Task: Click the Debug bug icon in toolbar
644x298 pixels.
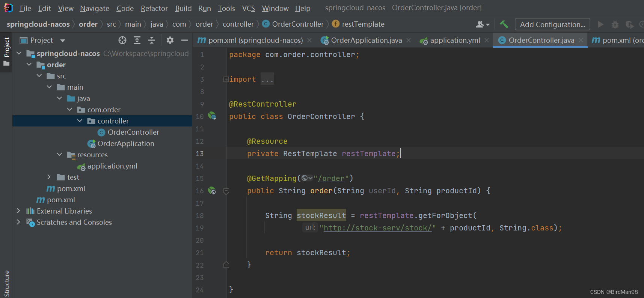Action: [615, 24]
